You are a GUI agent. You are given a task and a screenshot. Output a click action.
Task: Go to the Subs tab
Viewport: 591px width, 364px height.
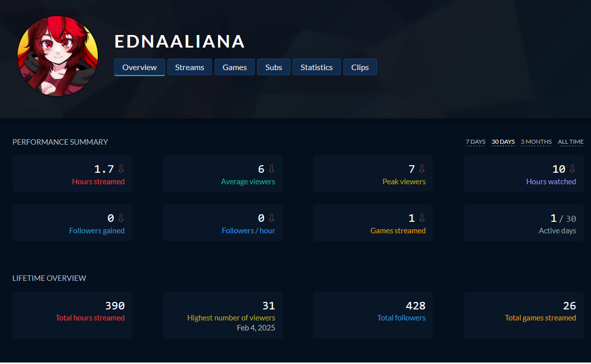tap(274, 67)
